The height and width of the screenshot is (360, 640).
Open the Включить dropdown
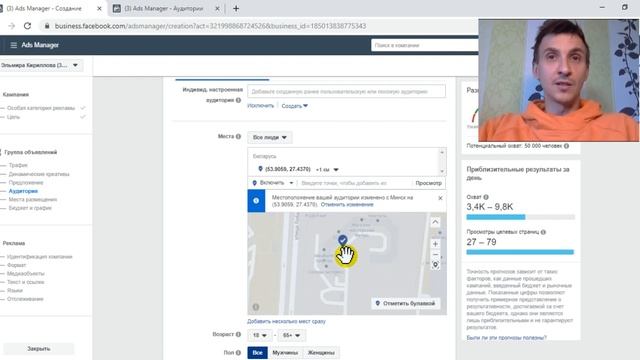click(273, 183)
